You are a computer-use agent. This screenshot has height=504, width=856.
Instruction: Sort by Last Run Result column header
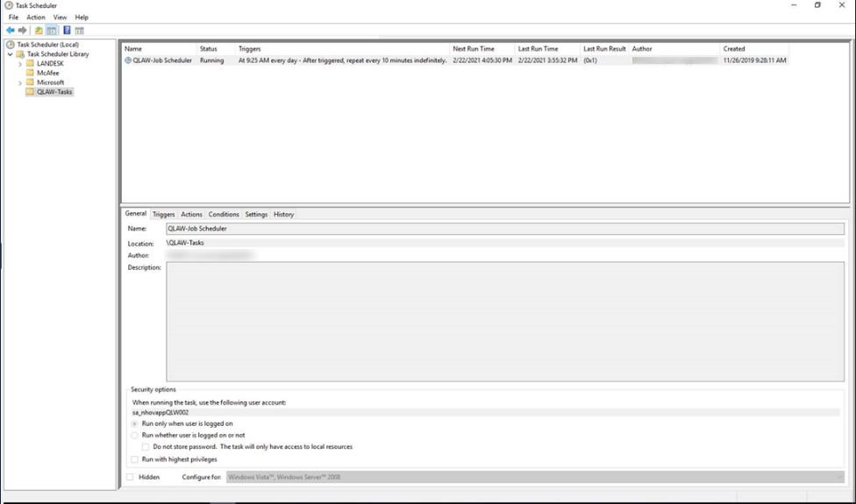[x=604, y=48]
